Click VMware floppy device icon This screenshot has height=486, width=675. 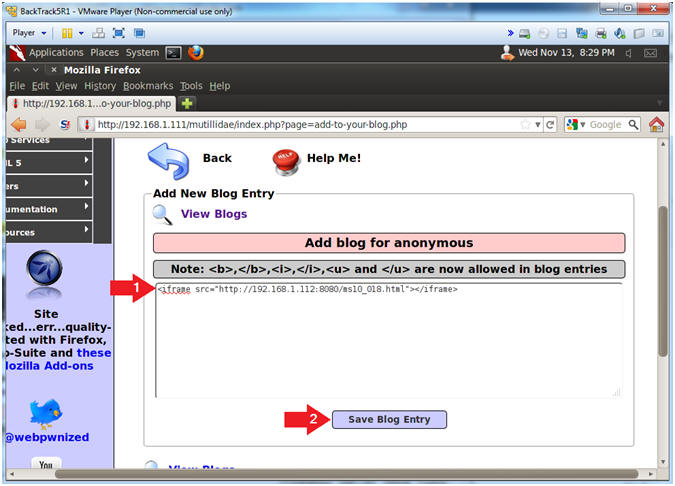562,33
